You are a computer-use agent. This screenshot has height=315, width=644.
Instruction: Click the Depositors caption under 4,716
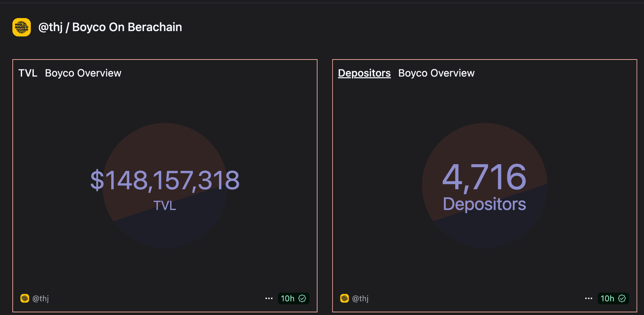coord(484,204)
